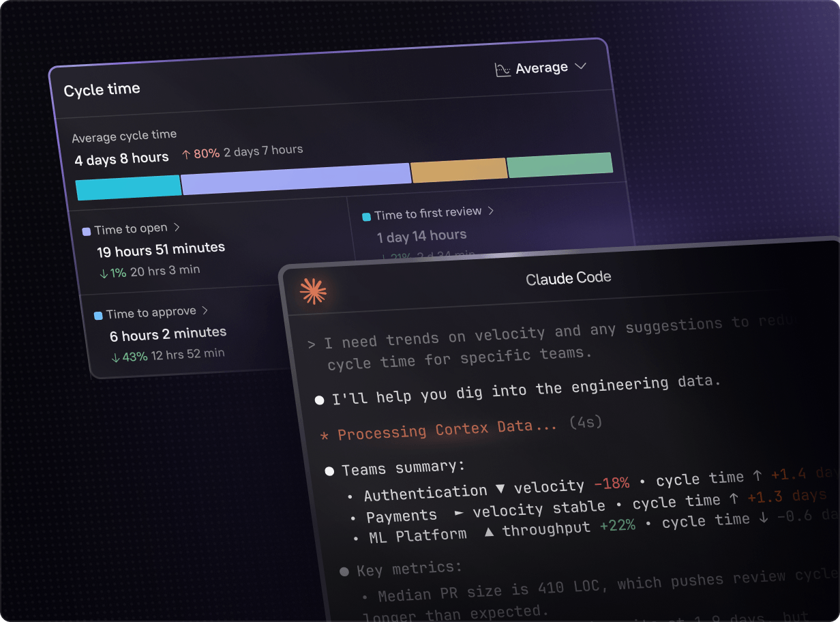
Task: Select the orange segment of cycle time bar
Action: [459, 171]
